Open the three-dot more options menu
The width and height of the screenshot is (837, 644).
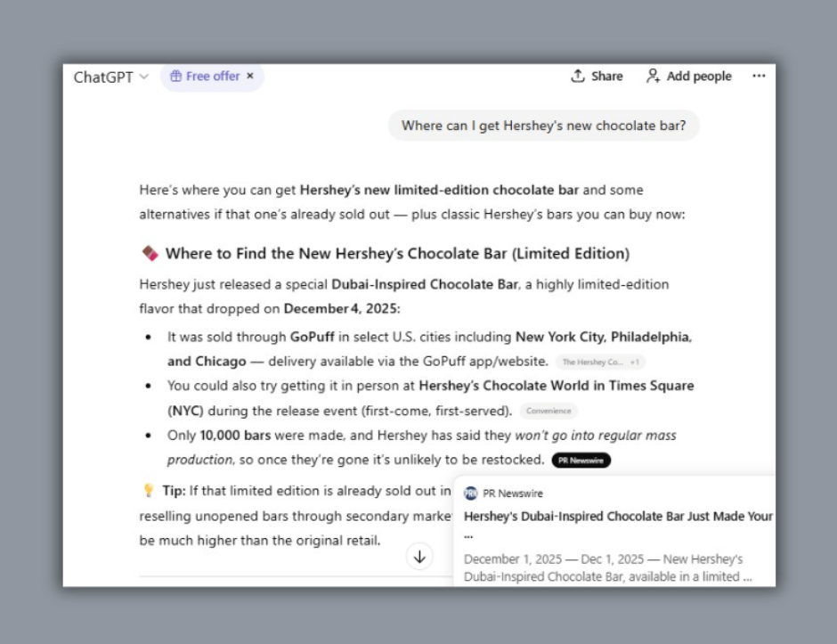(x=759, y=77)
